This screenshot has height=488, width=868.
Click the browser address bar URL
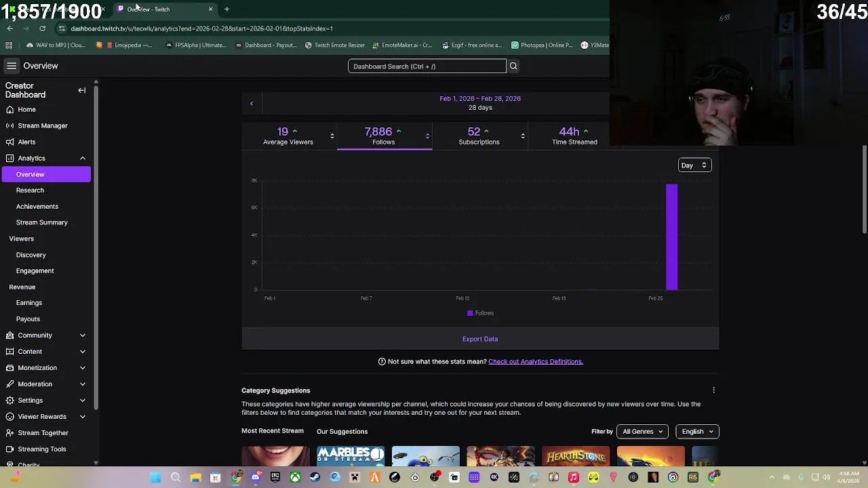point(201,28)
